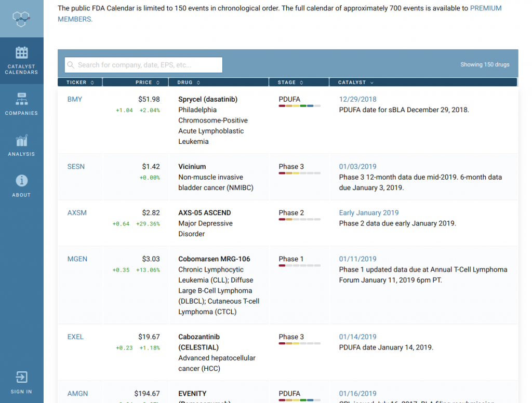This screenshot has width=532, height=403.
Task: Go to the Analysis menu label
Action: pyautogui.click(x=21, y=154)
